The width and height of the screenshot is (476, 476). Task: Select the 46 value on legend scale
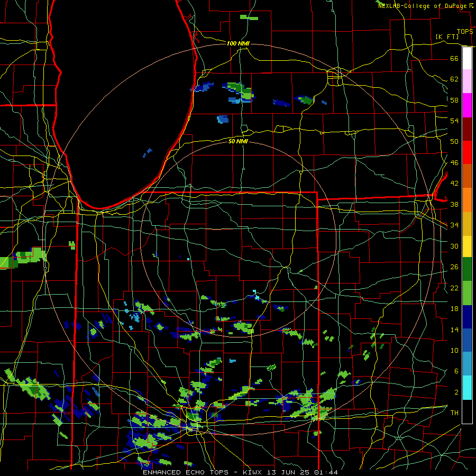pyautogui.click(x=454, y=163)
